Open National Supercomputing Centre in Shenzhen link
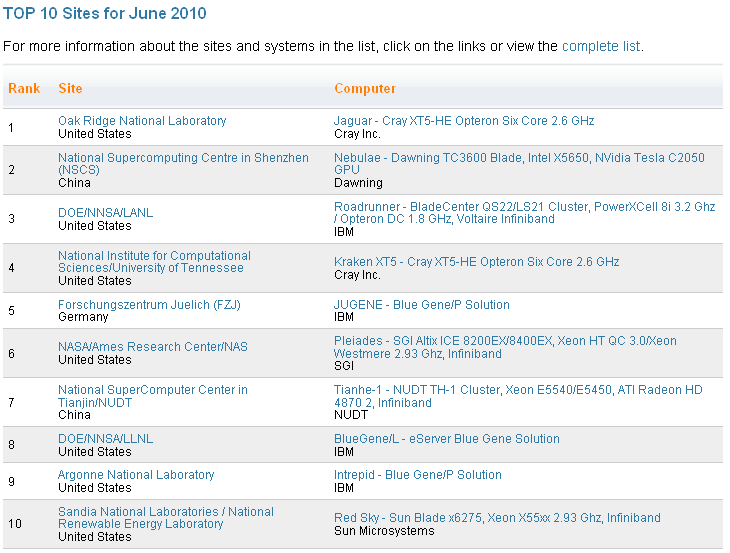Image resolution: width=730 pixels, height=553 pixels. click(x=183, y=164)
